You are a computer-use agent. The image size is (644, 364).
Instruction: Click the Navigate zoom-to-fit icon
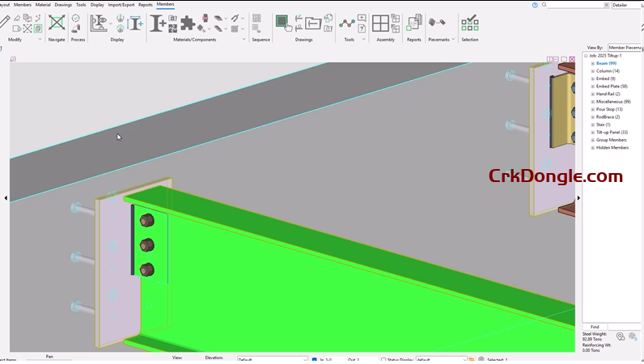click(56, 23)
